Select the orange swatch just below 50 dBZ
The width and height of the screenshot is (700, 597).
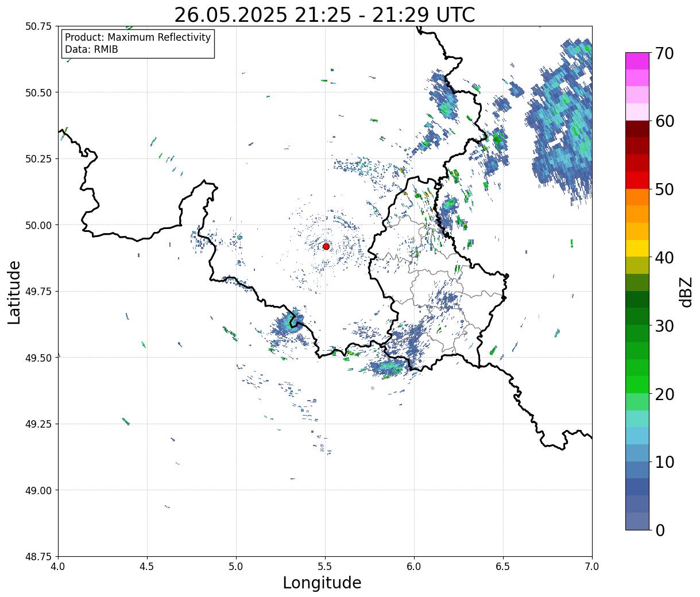[x=637, y=197]
